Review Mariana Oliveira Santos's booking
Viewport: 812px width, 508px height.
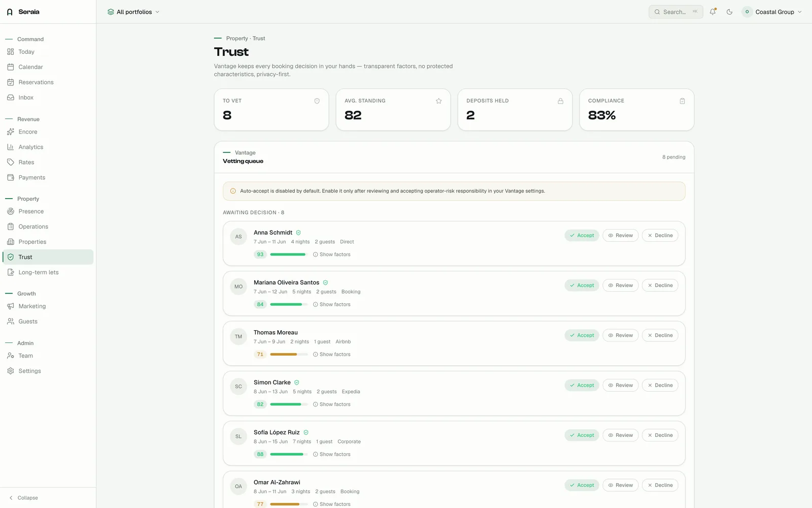[621, 285]
